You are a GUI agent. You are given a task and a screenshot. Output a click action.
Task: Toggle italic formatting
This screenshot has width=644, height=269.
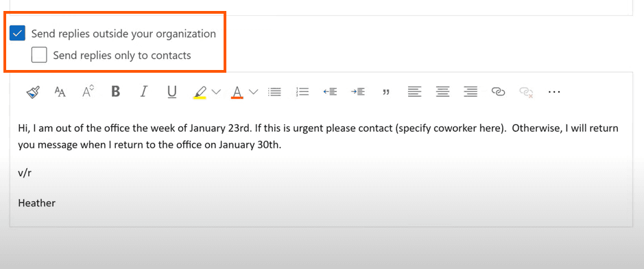(143, 91)
